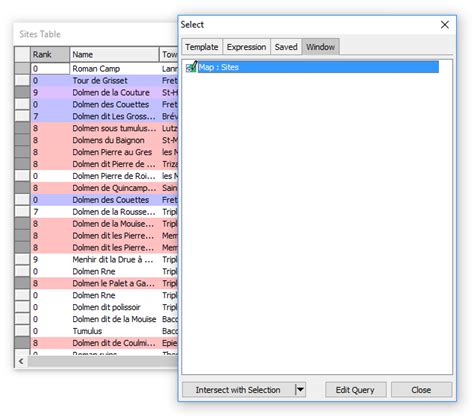Open the Intersect with Selection dropdown arrow
The image size is (474, 419).
(x=300, y=390)
